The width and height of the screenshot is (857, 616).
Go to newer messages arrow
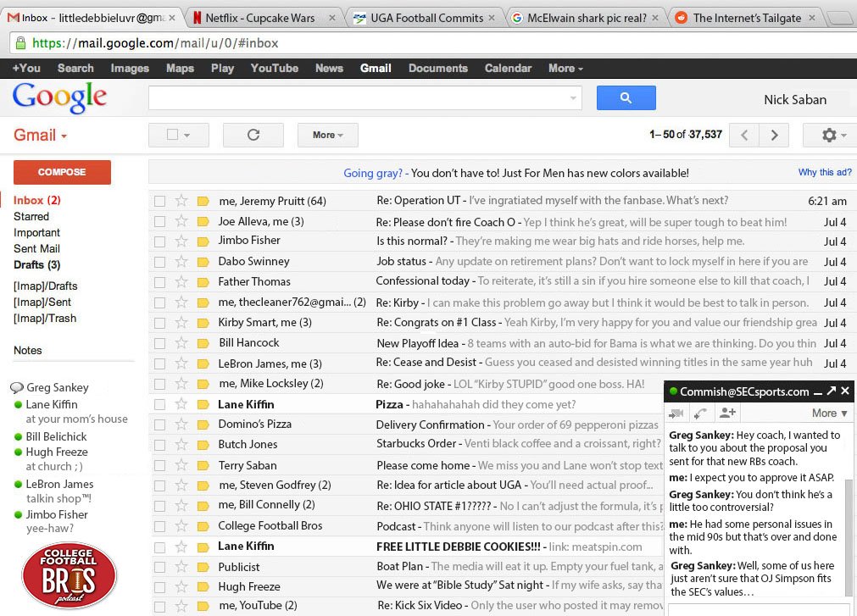744,135
